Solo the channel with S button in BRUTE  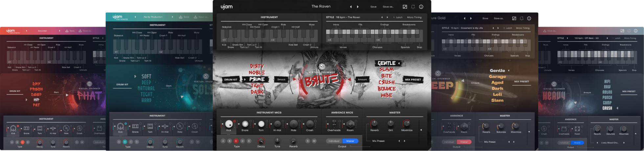308,141
